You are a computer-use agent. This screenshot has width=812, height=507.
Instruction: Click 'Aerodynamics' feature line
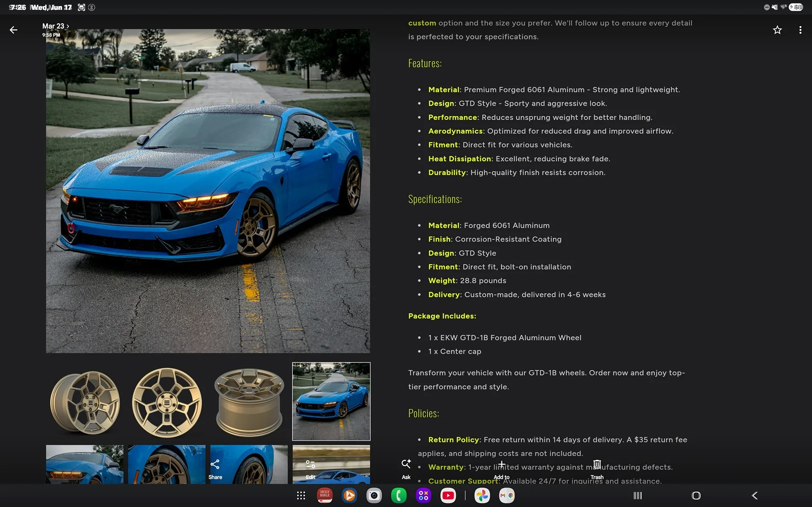pyautogui.click(x=551, y=131)
